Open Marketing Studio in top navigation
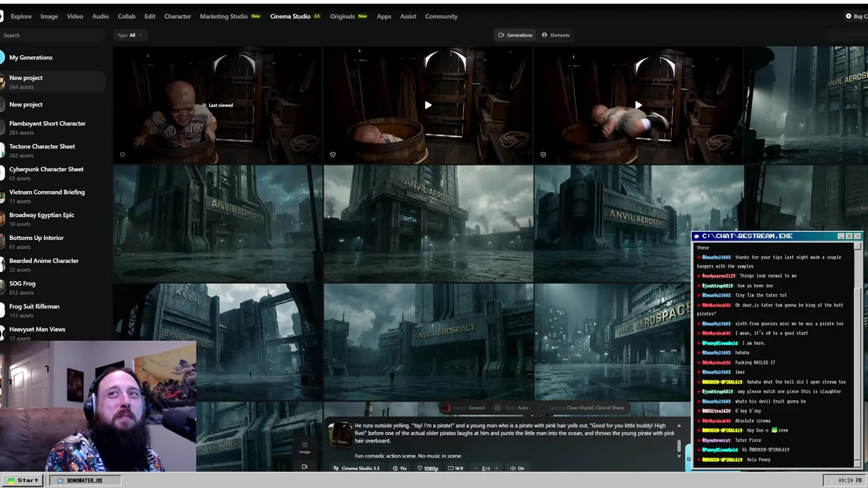 [x=230, y=16]
